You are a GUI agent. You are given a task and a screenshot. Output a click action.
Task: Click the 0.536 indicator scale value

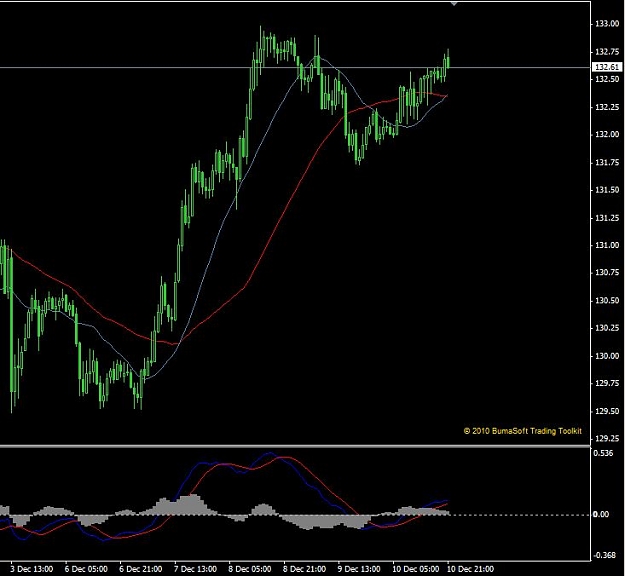point(603,453)
